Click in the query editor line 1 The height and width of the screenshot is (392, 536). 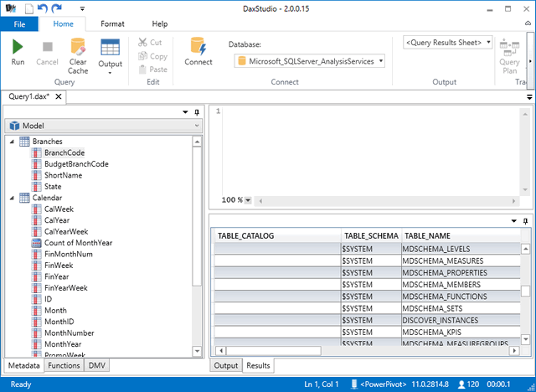(371, 111)
